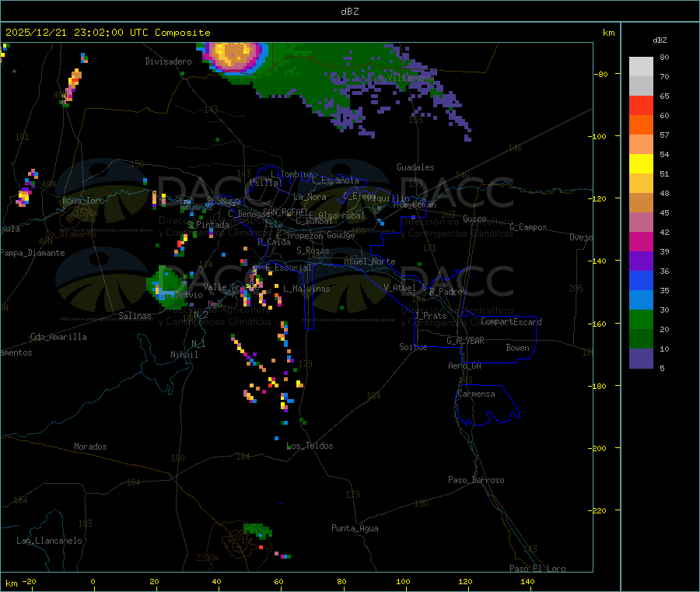The width and height of the screenshot is (700, 592).
Task: Click the dBZ title at top
Action: click(349, 12)
